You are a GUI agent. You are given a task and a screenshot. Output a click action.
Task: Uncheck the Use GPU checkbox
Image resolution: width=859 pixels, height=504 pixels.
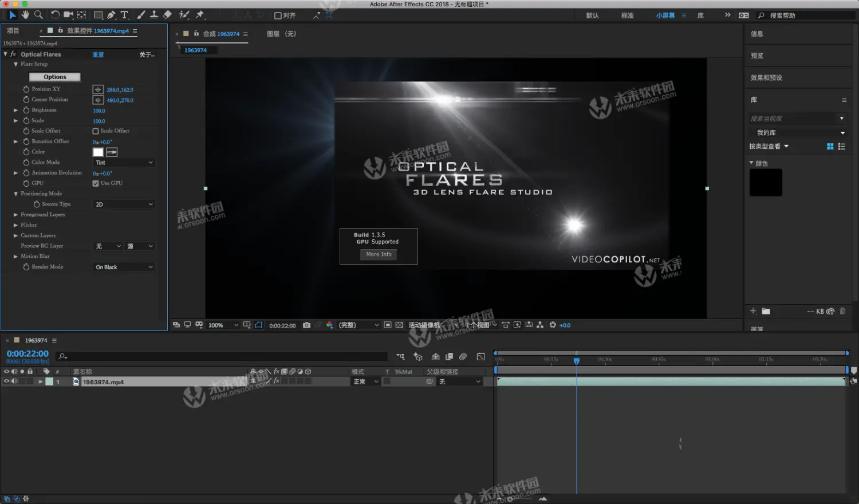(x=96, y=183)
